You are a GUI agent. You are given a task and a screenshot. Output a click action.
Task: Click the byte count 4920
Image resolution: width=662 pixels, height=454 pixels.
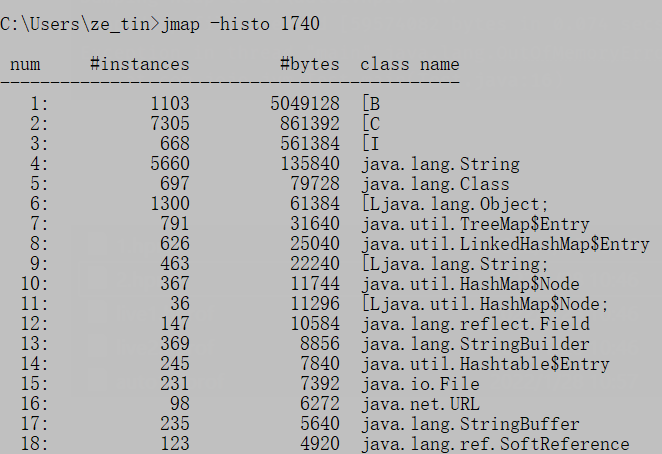tap(320, 443)
